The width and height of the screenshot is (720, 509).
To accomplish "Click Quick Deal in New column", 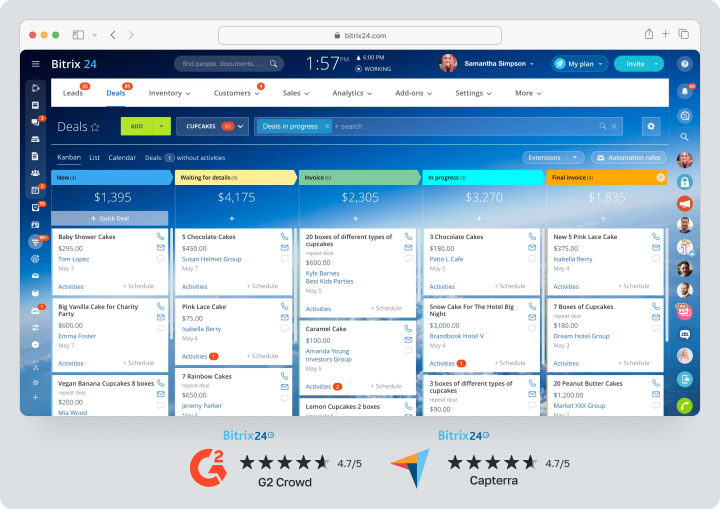I will pos(110,218).
